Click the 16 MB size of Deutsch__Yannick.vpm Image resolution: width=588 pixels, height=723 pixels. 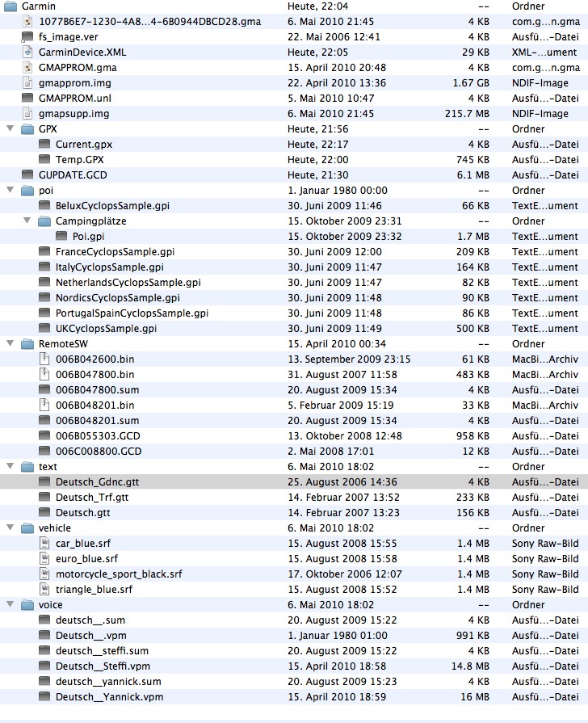(475, 696)
